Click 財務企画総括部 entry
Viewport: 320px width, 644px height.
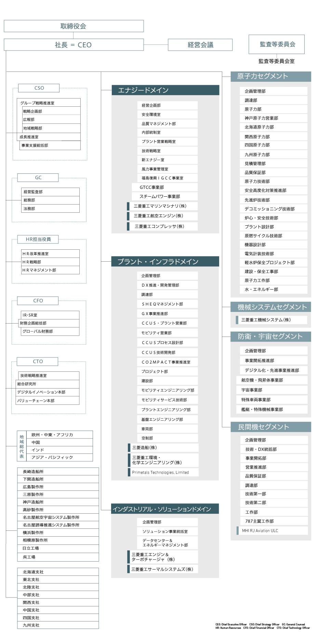pyautogui.click(x=49, y=323)
